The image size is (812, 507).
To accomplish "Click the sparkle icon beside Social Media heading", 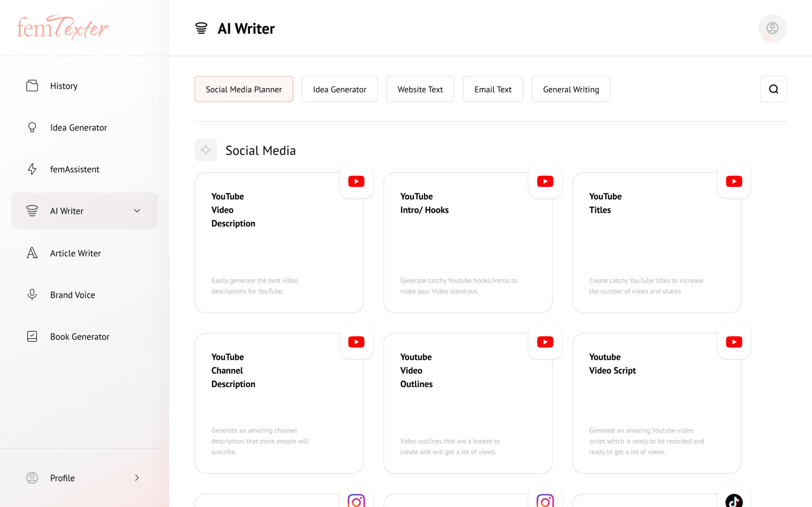I will (x=206, y=150).
